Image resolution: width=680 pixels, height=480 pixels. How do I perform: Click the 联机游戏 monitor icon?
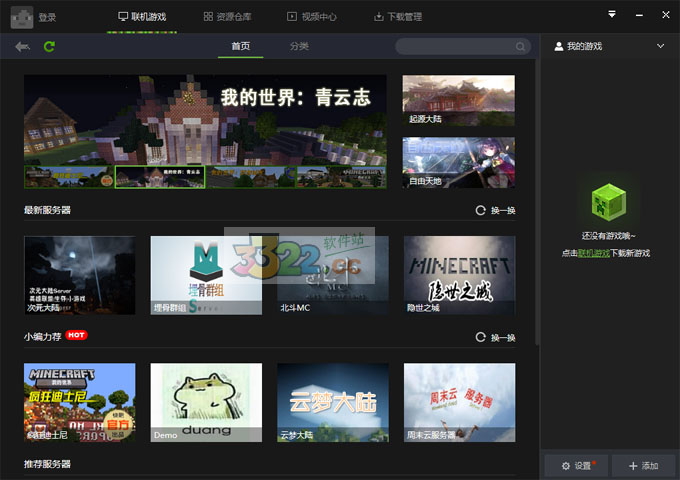123,16
